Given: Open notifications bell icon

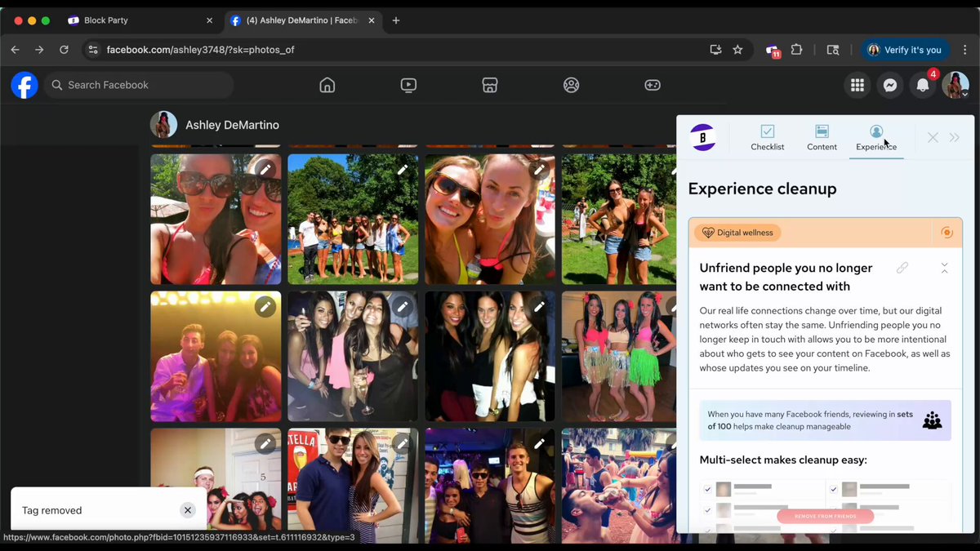Looking at the screenshot, I should (923, 85).
